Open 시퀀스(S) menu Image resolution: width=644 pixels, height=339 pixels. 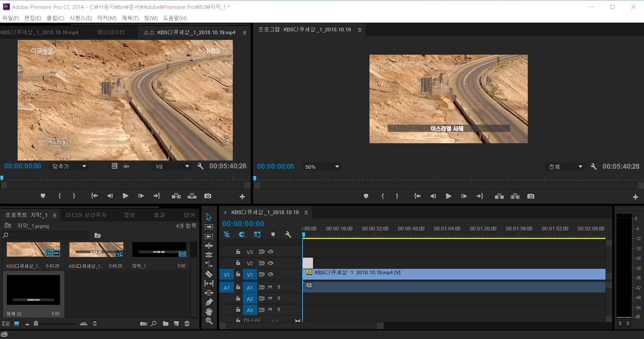[81, 18]
